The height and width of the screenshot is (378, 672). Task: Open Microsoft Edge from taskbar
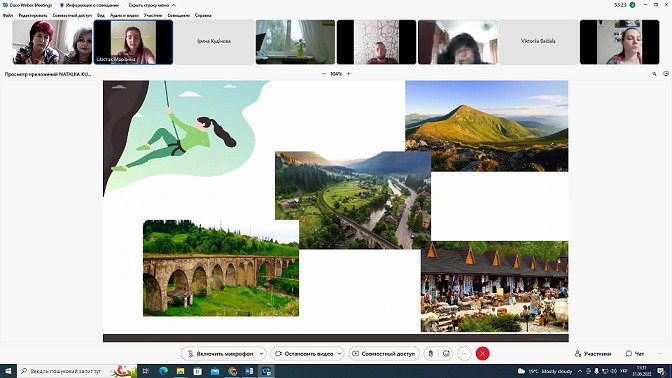[163, 371]
